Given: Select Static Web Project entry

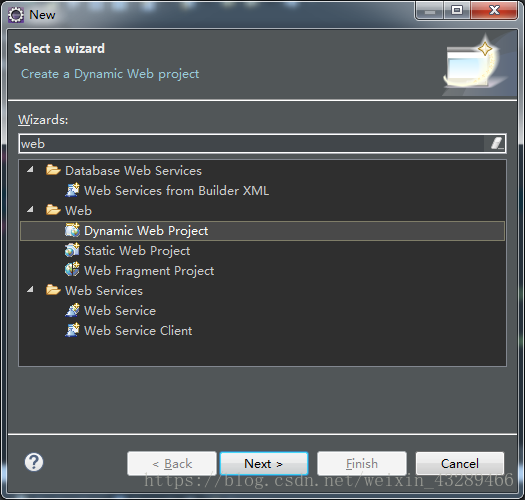Looking at the screenshot, I should 137,251.
